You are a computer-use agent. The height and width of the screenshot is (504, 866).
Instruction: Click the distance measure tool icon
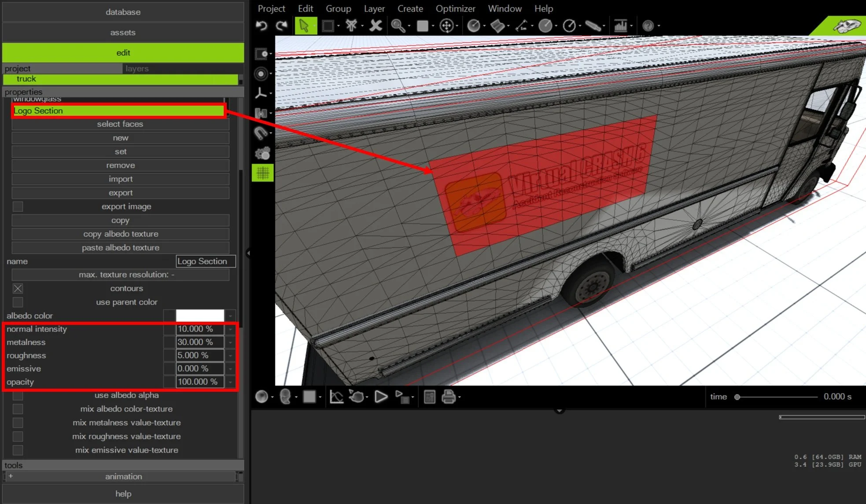pos(522,26)
